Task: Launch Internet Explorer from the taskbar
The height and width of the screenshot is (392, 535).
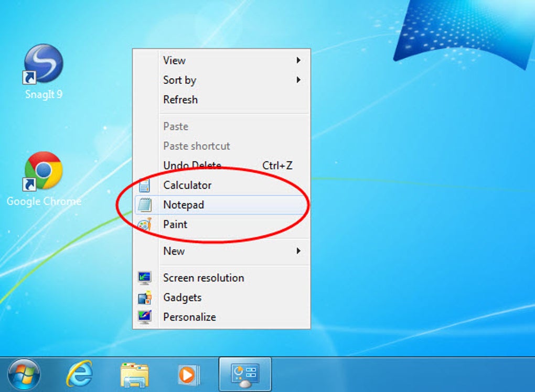Action: coord(79,374)
